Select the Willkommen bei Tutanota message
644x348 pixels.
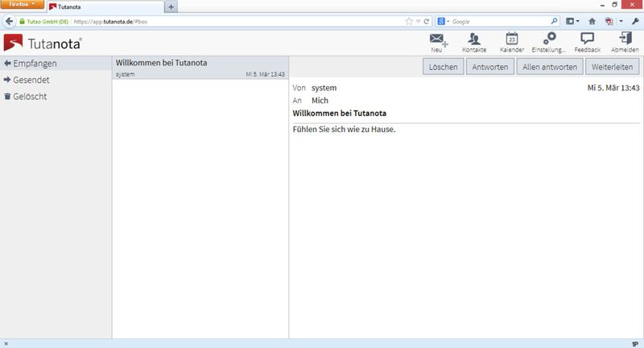(200, 68)
